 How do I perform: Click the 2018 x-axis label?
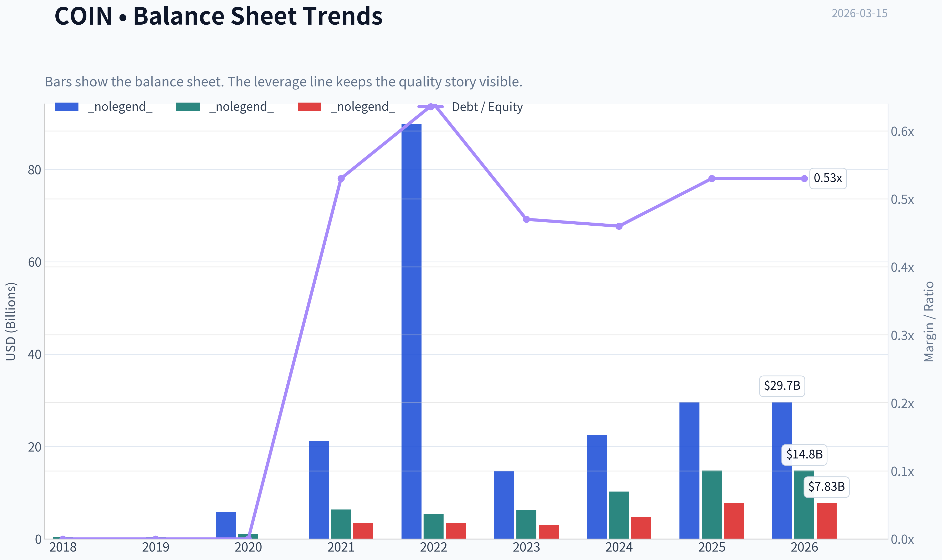pos(63,547)
